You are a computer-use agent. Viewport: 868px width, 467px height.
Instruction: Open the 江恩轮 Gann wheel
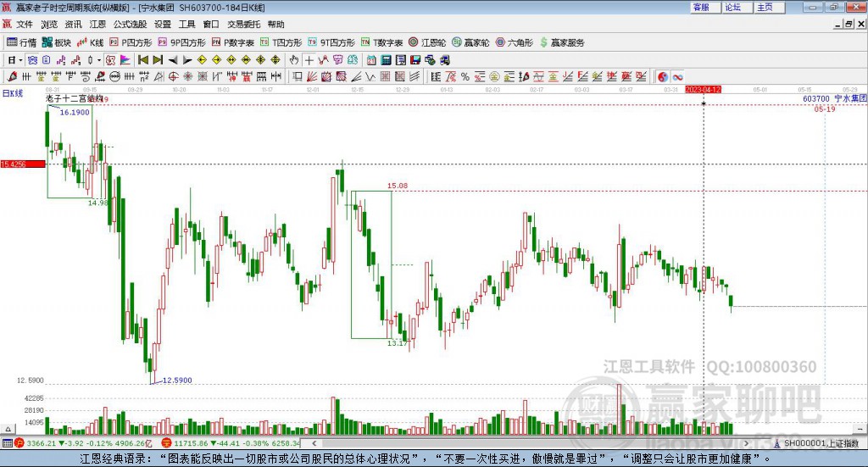coord(427,42)
